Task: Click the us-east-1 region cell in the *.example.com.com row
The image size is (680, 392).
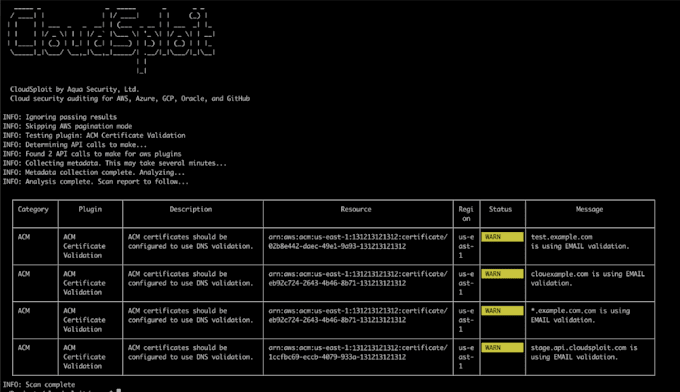Action: (466, 320)
